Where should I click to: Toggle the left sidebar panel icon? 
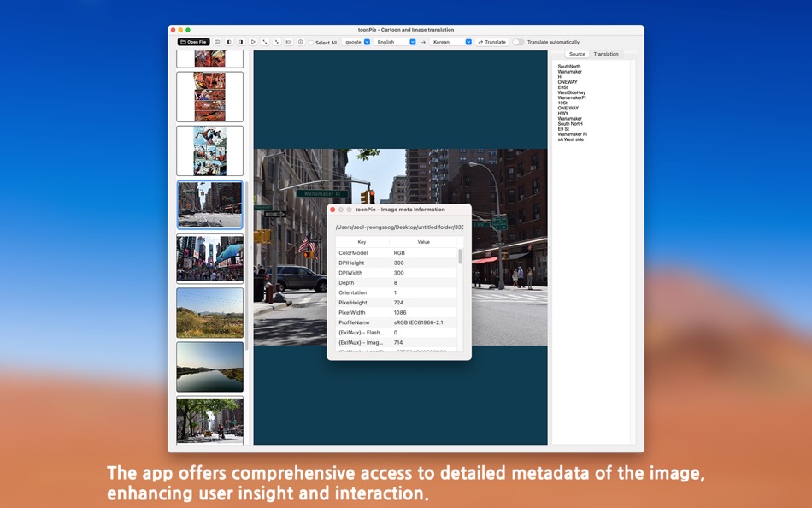pos(229,42)
